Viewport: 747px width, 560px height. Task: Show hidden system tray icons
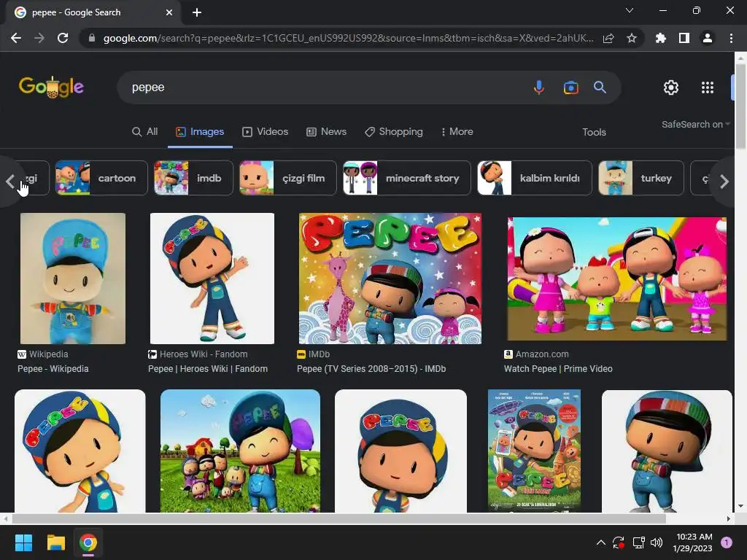click(601, 542)
